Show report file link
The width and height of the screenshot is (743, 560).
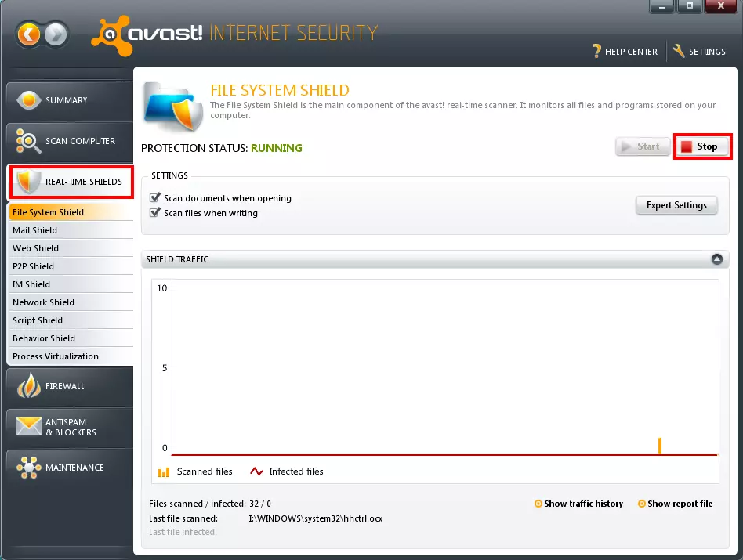(x=680, y=504)
